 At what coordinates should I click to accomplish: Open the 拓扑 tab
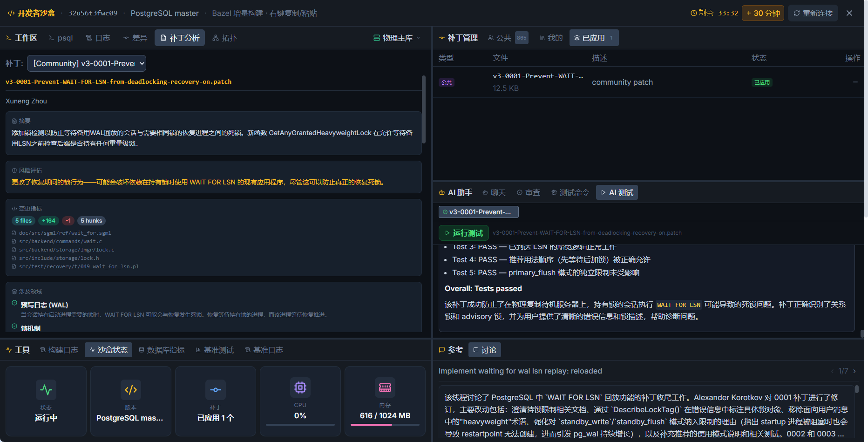(x=224, y=38)
